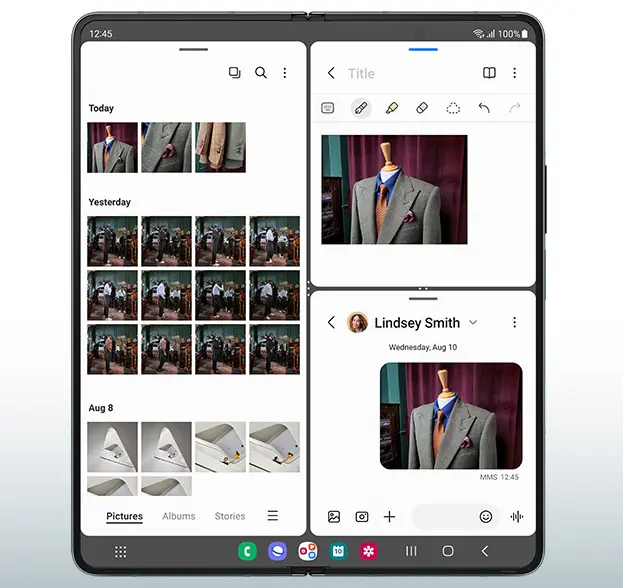Expand Lindsey Smith contact details chevron
This screenshot has height=588, width=623.
click(473, 322)
